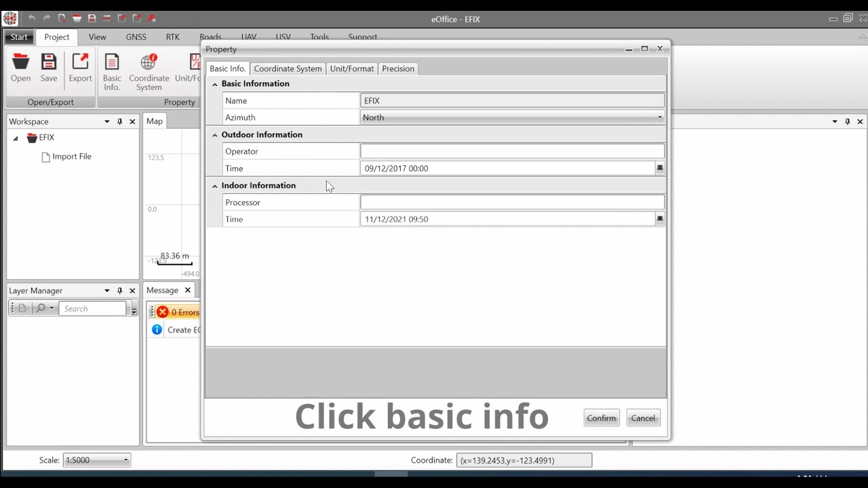
Task: Switch to the Unit/Format tab
Action: 352,68
